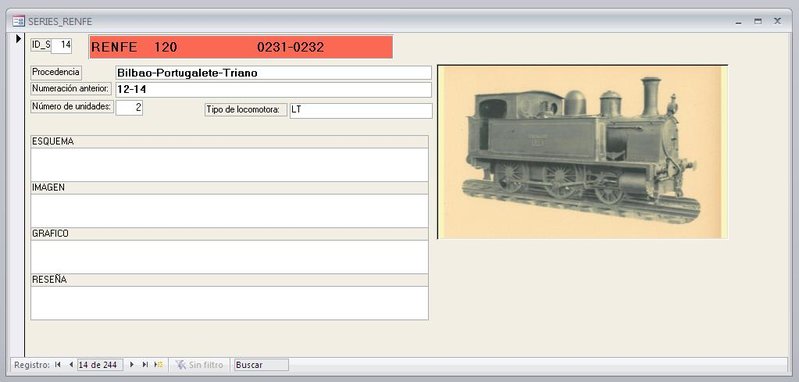Create new blank record icon
Screen dimensions: 799x382
[x=158, y=365]
